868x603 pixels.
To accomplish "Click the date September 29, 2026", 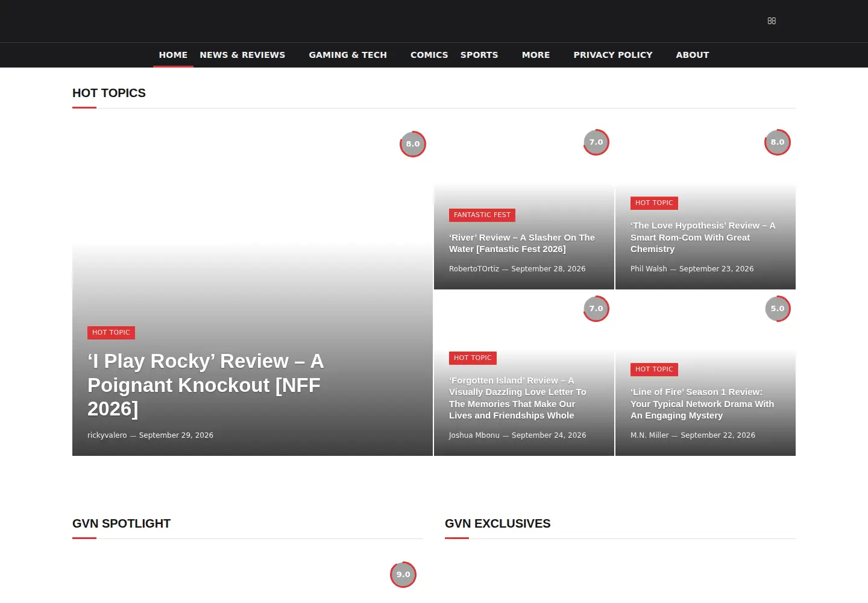I will pos(176,435).
